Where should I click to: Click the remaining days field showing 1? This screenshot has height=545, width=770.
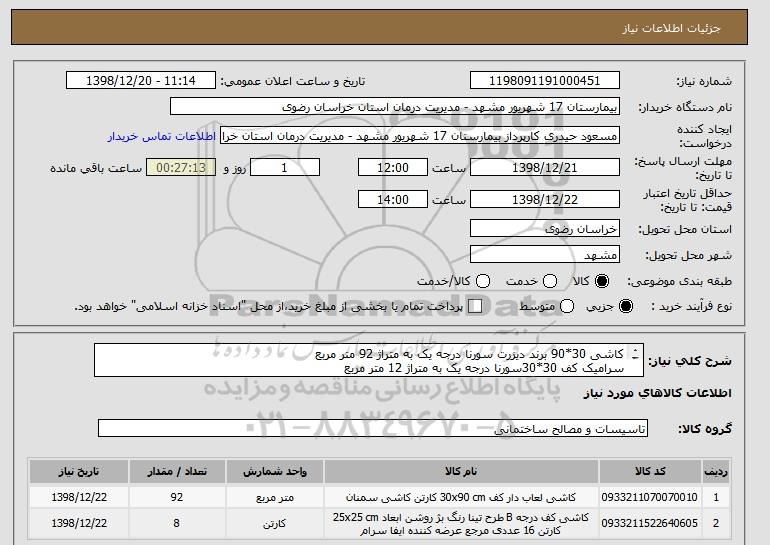click(285, 167)
